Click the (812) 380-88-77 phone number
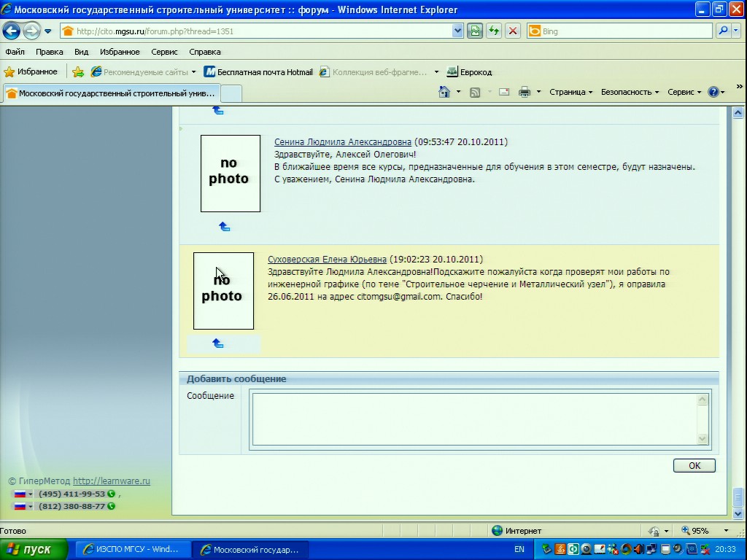This screenshot has height=560, width=747. click(72, 506)
